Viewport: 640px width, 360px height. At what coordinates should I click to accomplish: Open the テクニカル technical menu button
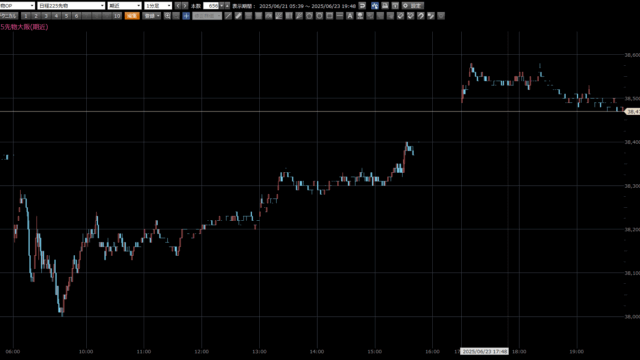pos(9,16)
